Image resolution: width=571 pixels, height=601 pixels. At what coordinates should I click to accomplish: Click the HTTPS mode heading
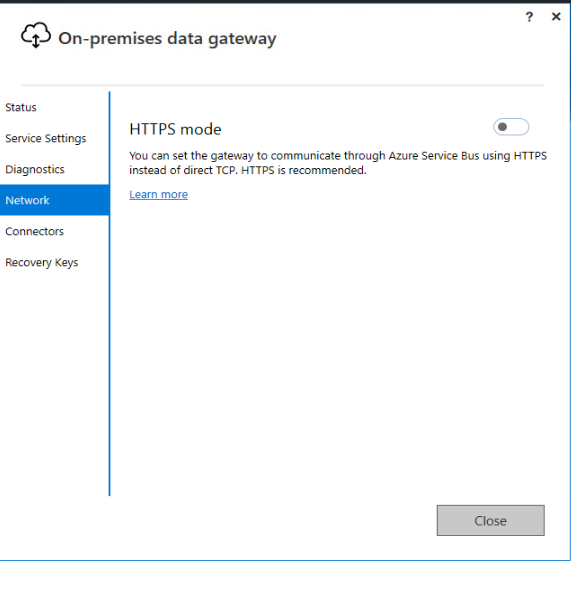tap(175, 129)
